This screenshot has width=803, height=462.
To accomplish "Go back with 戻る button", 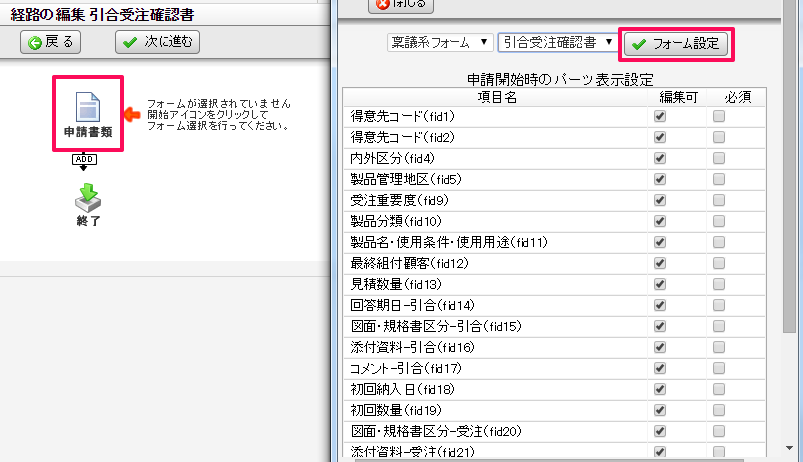I will tap(50, 42).
